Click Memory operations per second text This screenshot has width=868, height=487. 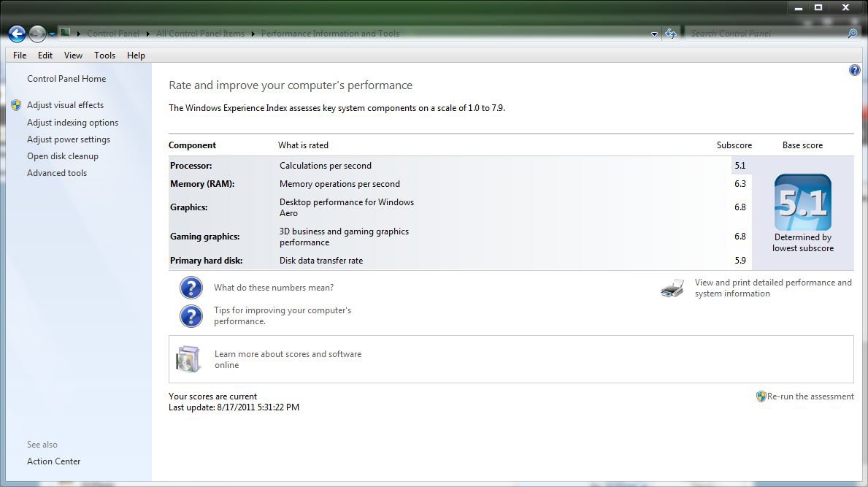click(339, 184)
